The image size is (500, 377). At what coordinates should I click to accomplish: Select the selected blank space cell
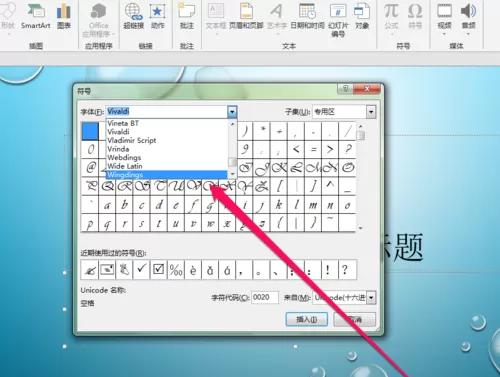90,131
